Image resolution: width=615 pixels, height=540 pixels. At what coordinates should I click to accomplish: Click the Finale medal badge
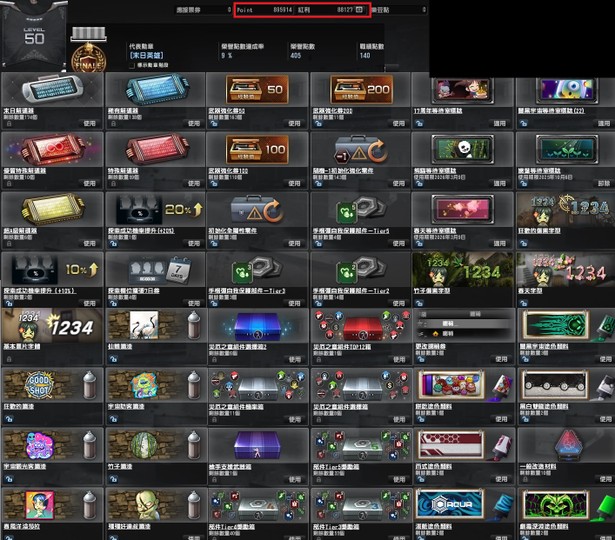coord(87,53)
